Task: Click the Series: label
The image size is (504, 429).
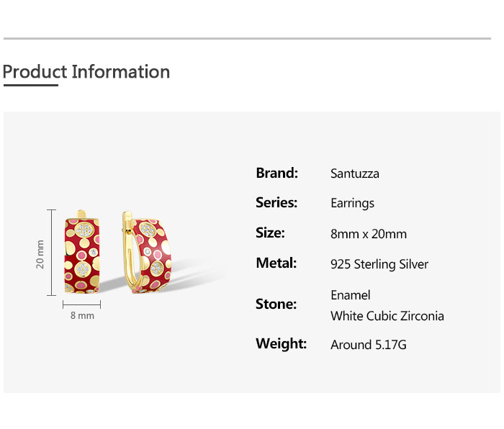Action: pyautogui.click(x=276, y=202)
